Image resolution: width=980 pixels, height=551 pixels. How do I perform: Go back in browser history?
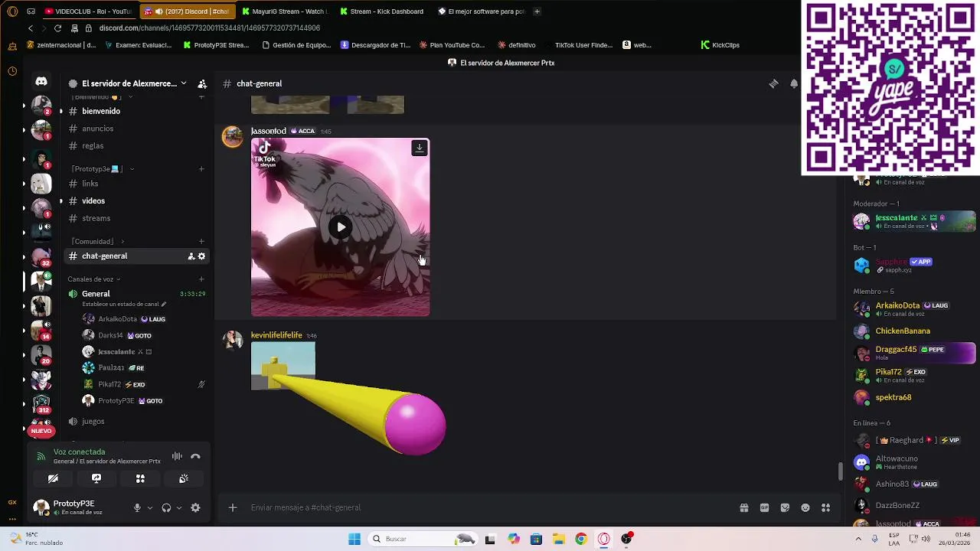coord(30,28)
